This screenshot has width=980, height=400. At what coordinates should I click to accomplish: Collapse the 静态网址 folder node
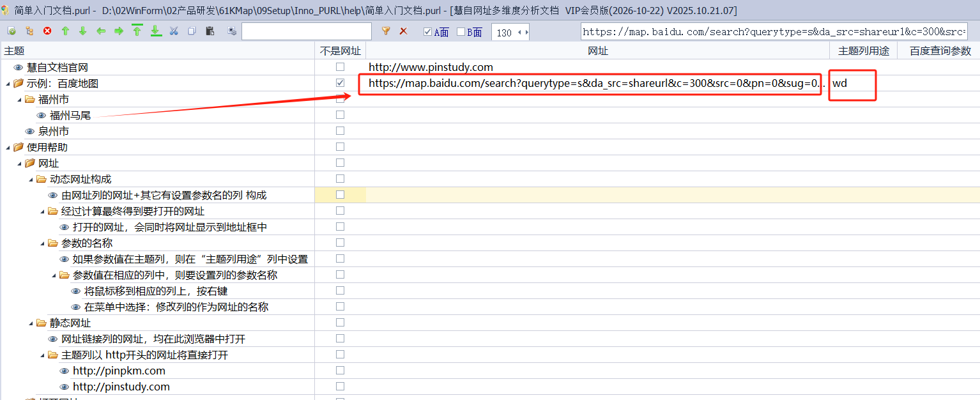tap(31, 323)
